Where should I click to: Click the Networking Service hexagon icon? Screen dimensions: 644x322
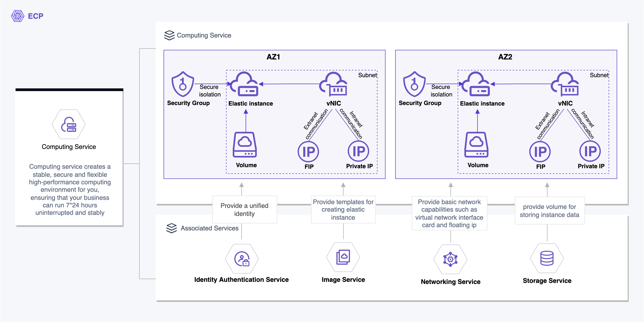(x=450, y=259)
